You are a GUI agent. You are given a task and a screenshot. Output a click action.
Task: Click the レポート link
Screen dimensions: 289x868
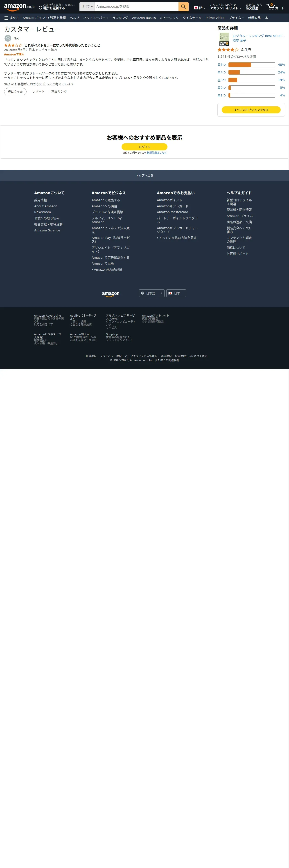coord(38,92)
